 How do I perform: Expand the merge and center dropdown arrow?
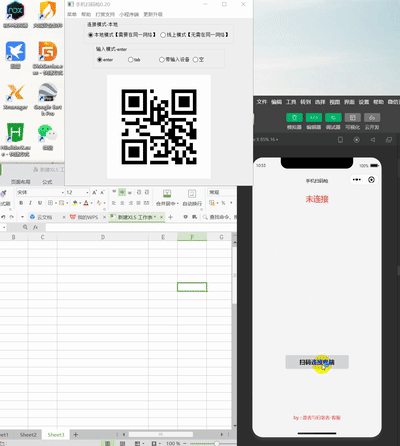(x=178, y=203)
